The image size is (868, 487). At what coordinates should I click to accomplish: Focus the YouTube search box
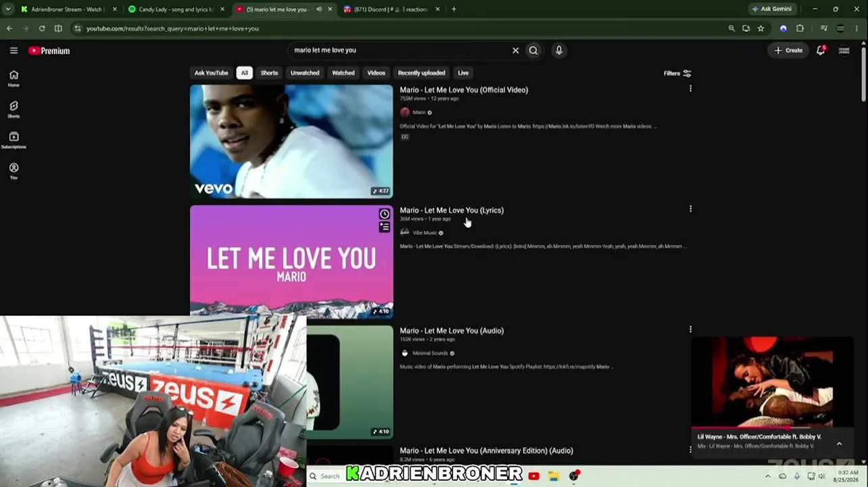(399, 50)
